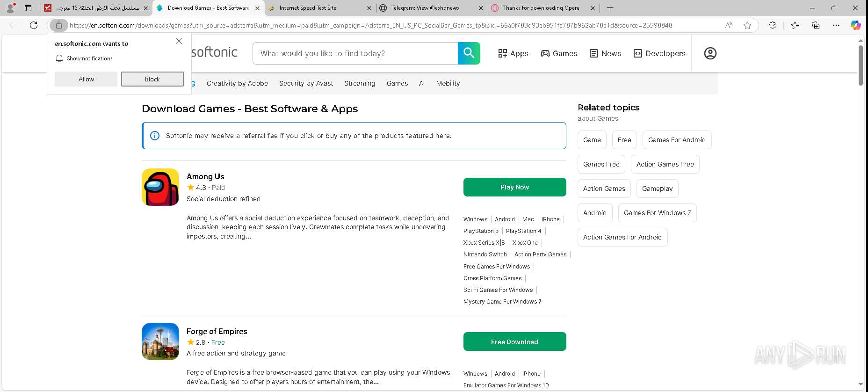This screenshot has width=868, height=392.
Task: Click Nintendo Switch platform link
Action: [485, 254]
